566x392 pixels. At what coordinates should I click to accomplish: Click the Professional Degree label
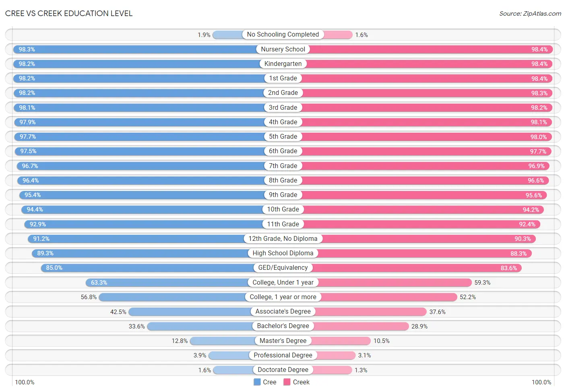283,355
